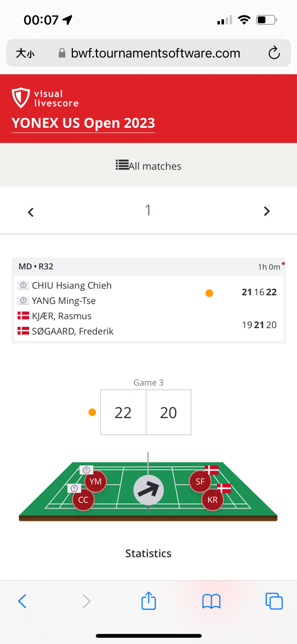This screenshot has height=644, width=297.
Task: Select the KR player marker on court
Action: point(213,500)
